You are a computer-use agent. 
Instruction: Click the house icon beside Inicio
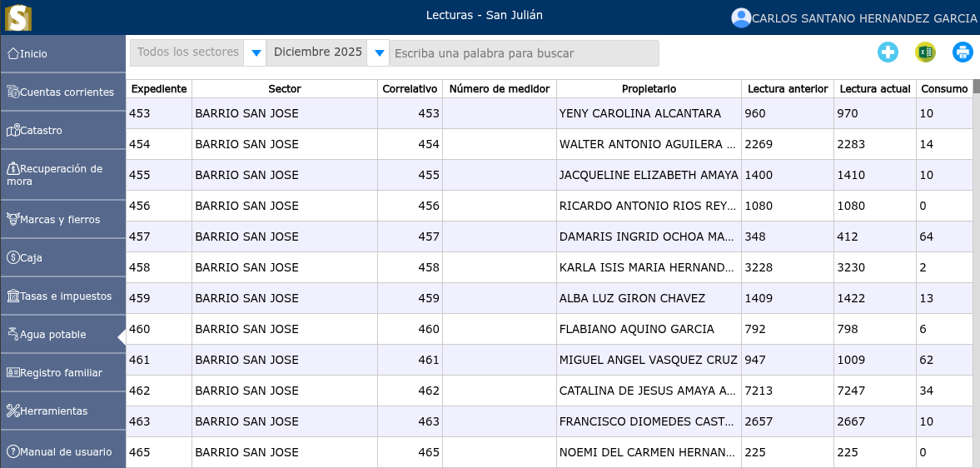pyautogui.click(x=13, y=53)
